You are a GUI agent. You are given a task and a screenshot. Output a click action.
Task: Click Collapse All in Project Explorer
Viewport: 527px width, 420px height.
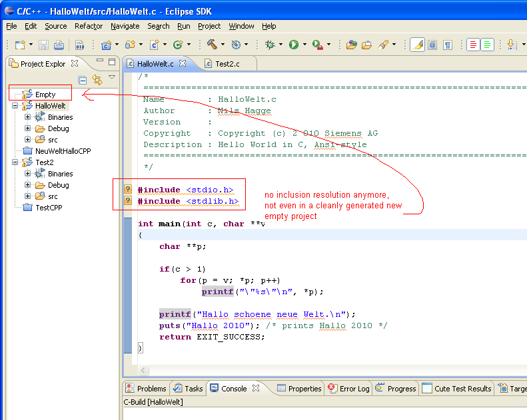[83, 81]
